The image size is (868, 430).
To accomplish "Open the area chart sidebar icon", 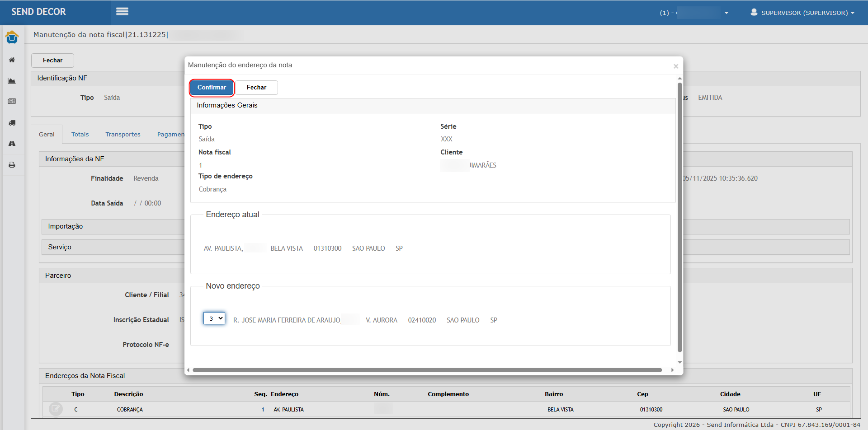I will coord(12,81).
